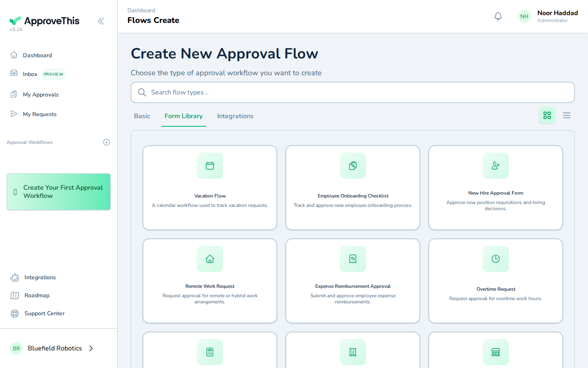Select the Form Library tab

point(184,116)
